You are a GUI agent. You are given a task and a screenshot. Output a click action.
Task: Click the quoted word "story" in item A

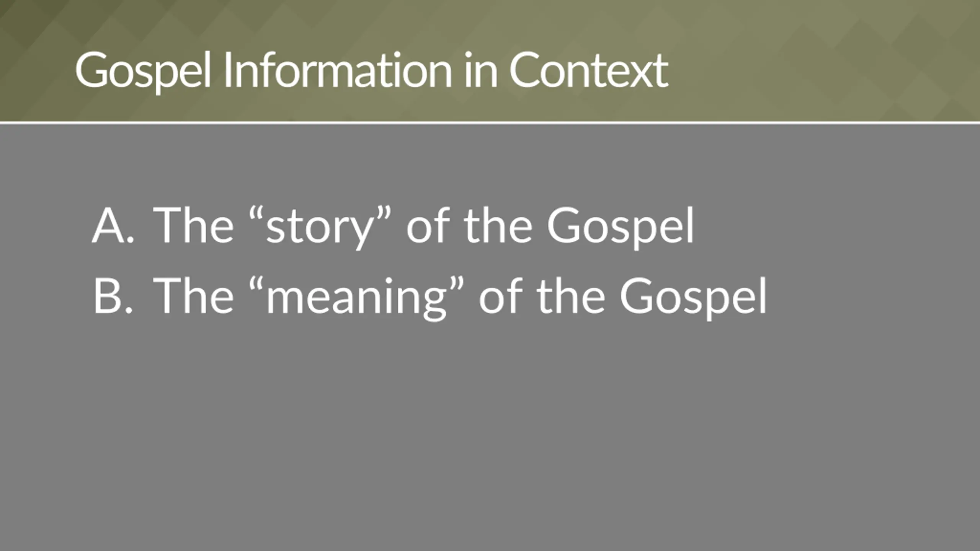[x=320, y=227]
